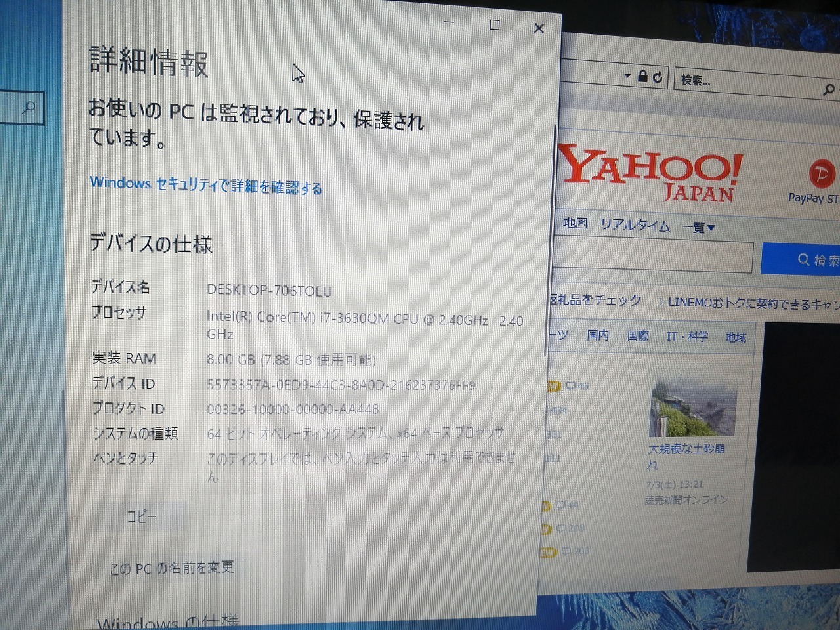Close the Settings window
Screen dimensions: 840x630
[539, 28]
